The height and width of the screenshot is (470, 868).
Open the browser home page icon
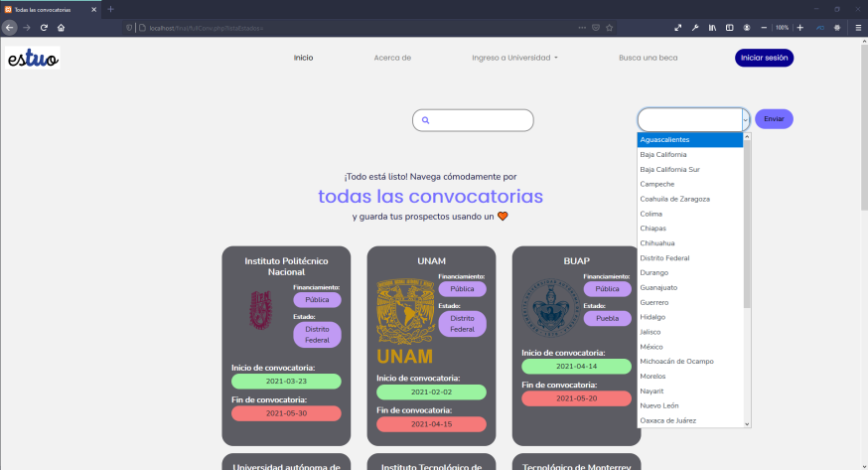[x=61, y=28]
